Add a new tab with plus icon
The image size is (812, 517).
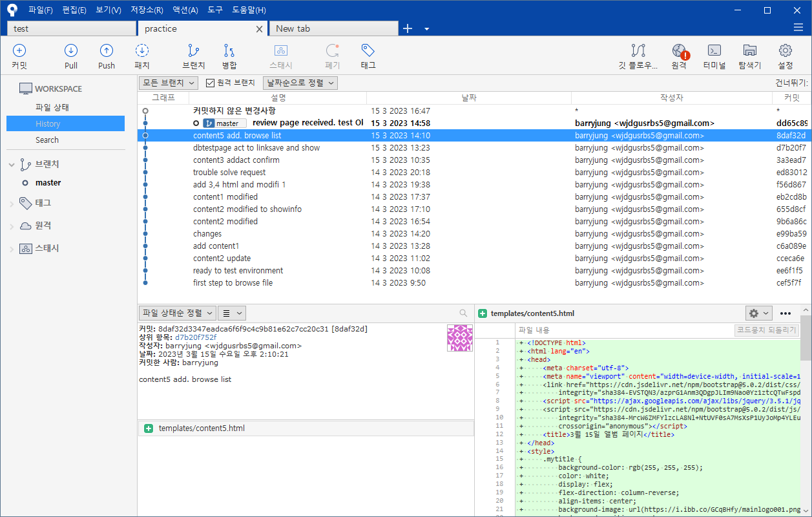tap(408, 28)
